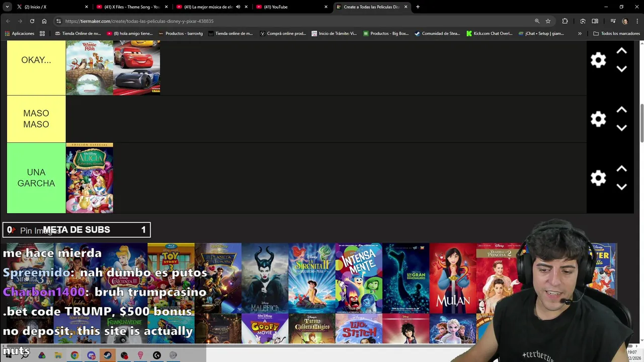Open the Chrome profile avatar
Viewport: 644px width, 362px height.
pos(625,21)
